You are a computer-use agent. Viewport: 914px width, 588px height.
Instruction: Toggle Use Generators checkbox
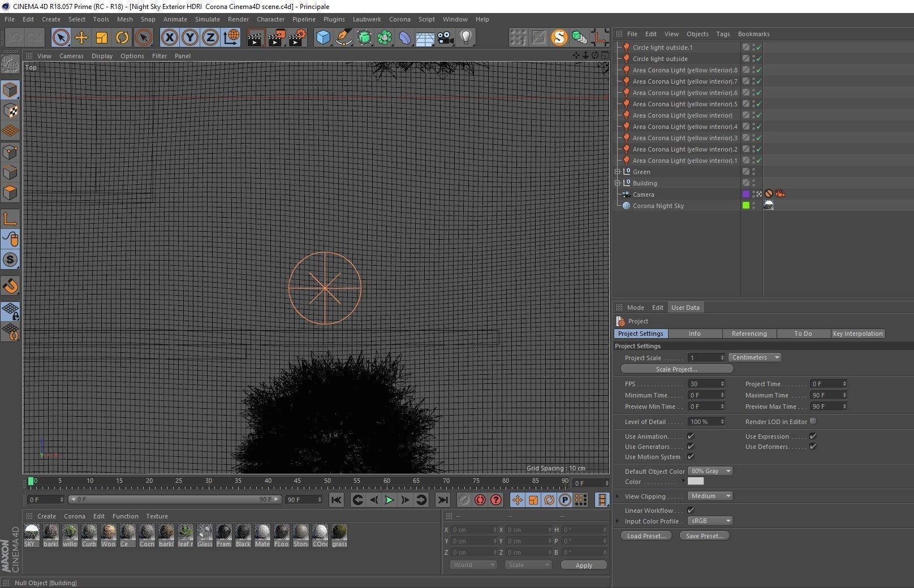click(x=691, y=447)
